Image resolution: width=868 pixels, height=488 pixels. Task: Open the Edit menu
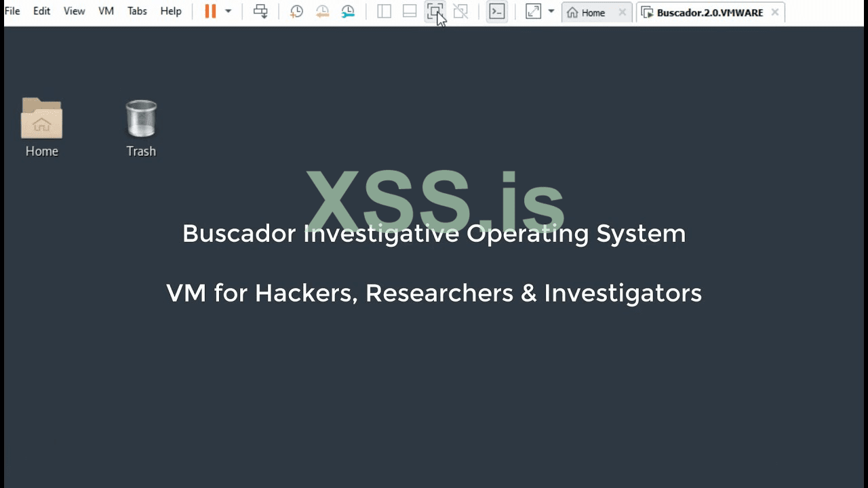click(42, 12)
